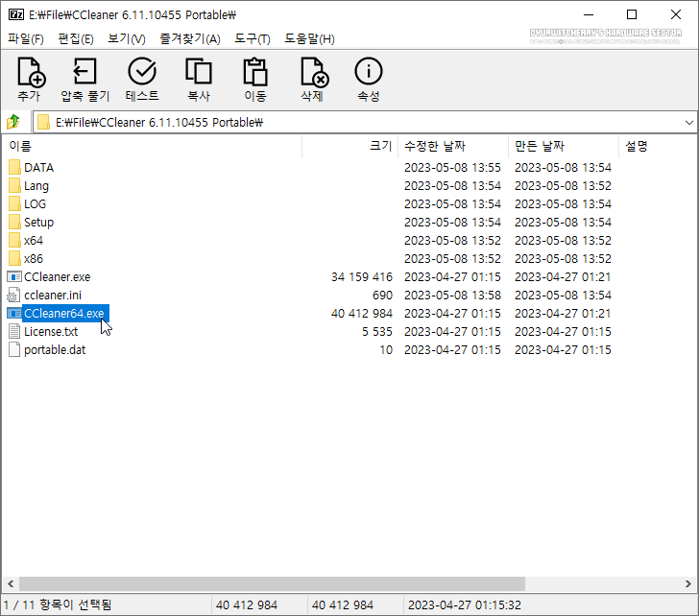Click the Lang folder icon
Image resolution: width=699 pixels, height=616 pixels.
(x=14, y=186)
